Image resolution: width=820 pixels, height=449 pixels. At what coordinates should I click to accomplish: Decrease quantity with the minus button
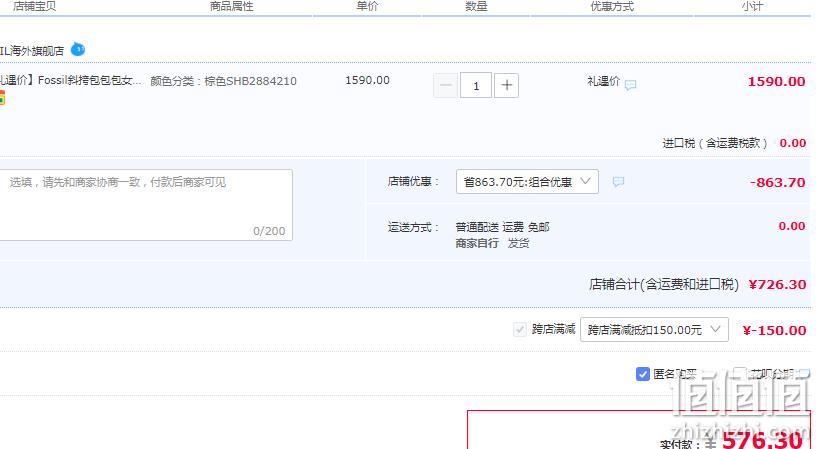click(446, 85)
